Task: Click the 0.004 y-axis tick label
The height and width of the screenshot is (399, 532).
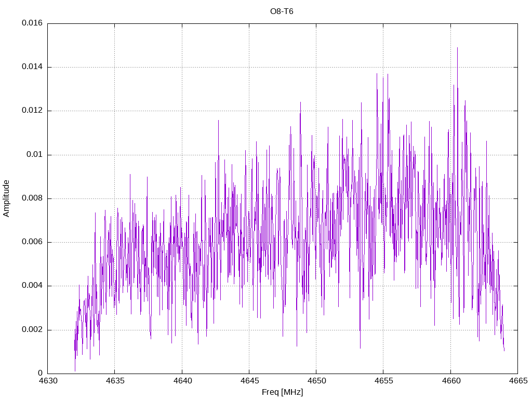Action: 32,286
